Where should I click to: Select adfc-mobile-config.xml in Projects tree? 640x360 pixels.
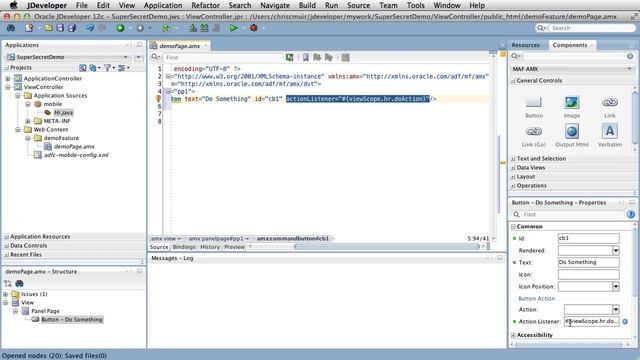pyautogui.click(x=76, y=155)
